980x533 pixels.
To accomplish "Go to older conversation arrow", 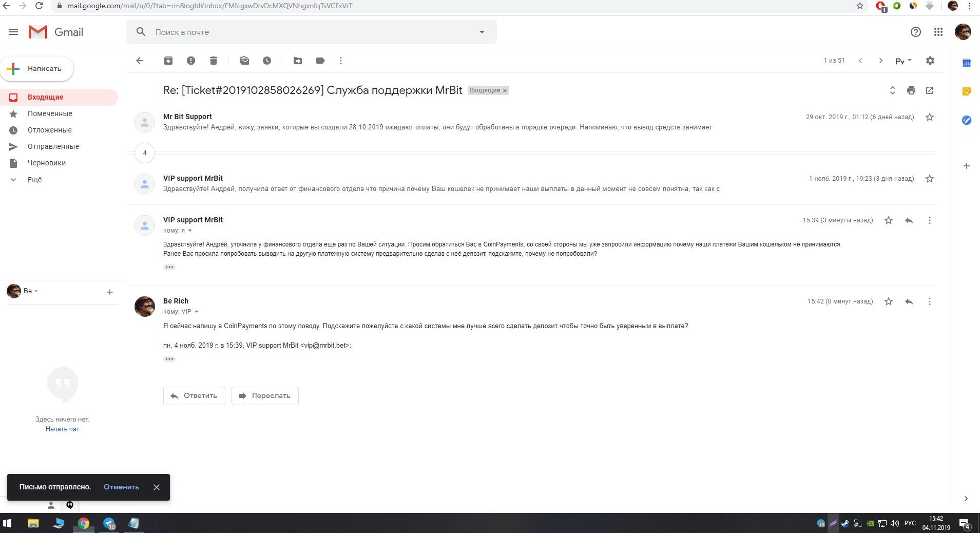I will click(881, 61).
